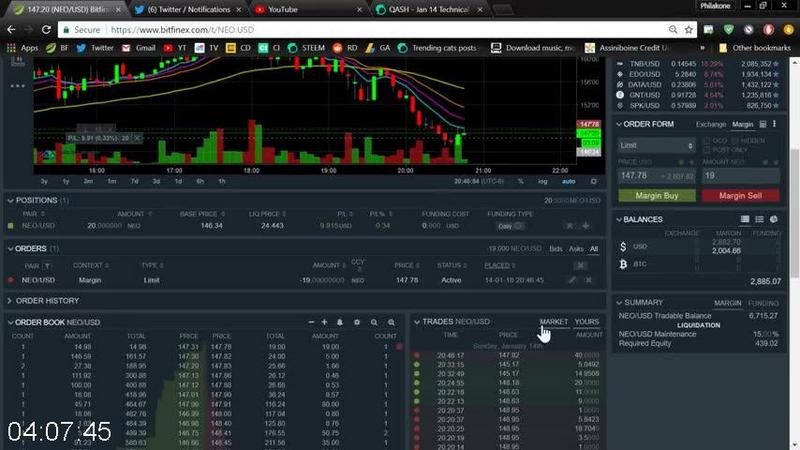This screenshot has width=800, height=450.
Task: Show YOURS trades tab
Action: [x=587, y=322]
